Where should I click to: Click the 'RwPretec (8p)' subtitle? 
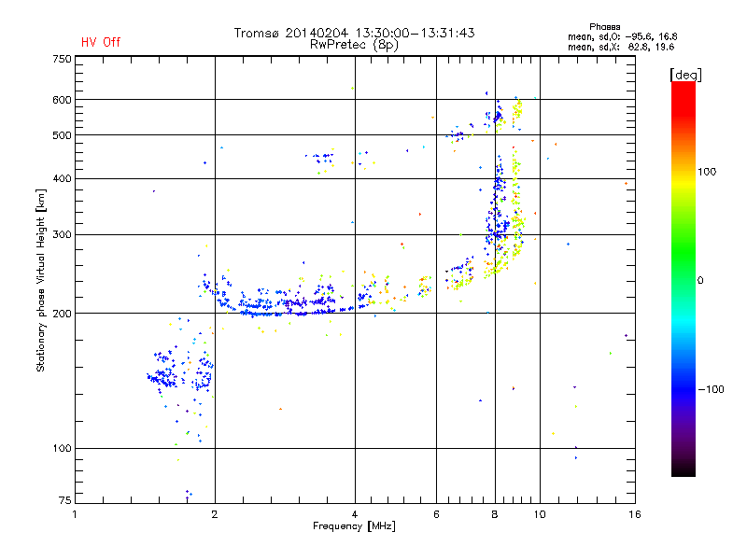tap(354, 45)
